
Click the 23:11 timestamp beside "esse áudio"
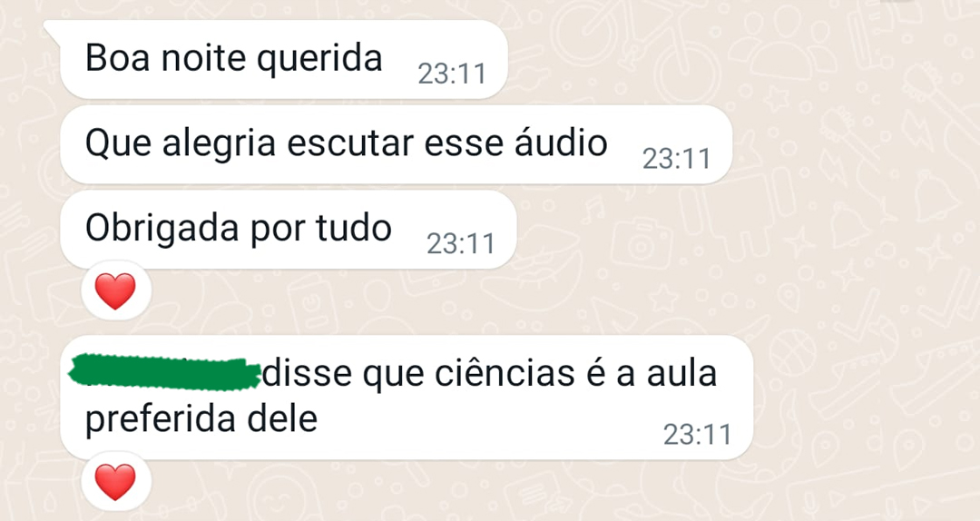point(677,159)
